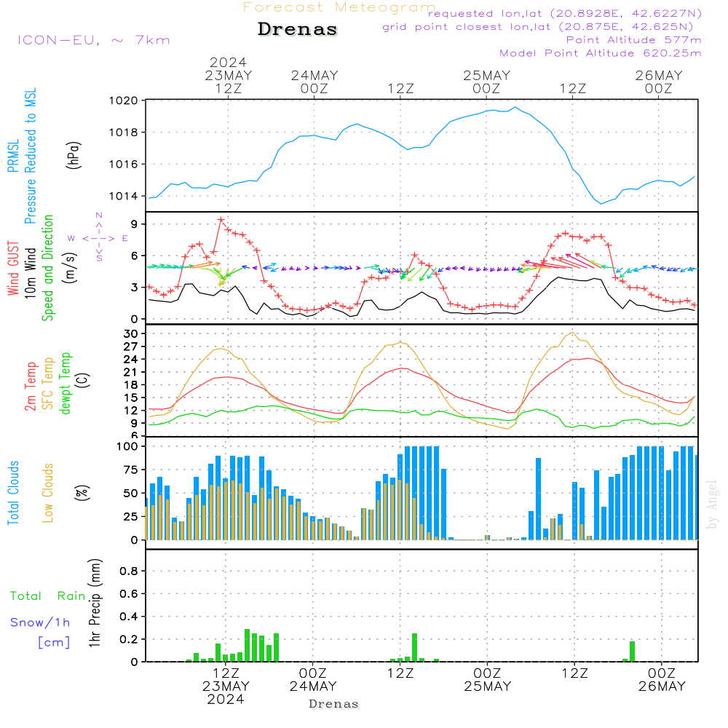Screen dimensions: 728x728
Task: Click the Drenas title at the top
Action: coord(298,30)
